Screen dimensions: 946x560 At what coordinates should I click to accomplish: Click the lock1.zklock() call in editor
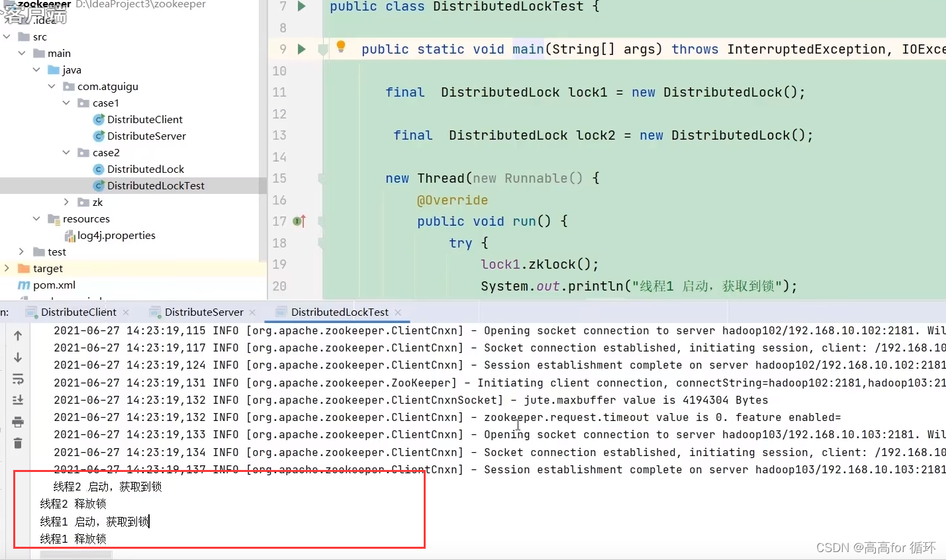coord(540,264)
